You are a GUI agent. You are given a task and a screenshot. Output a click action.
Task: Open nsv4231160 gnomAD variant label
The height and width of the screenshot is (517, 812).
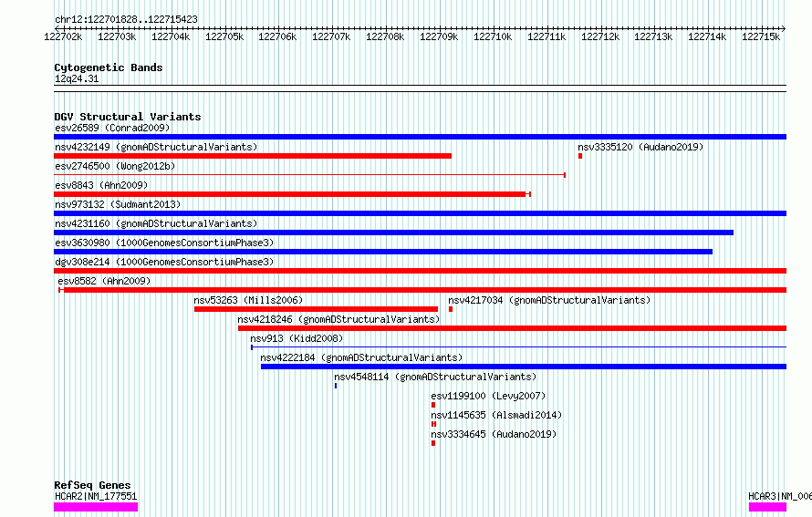(x=156, y=223)
